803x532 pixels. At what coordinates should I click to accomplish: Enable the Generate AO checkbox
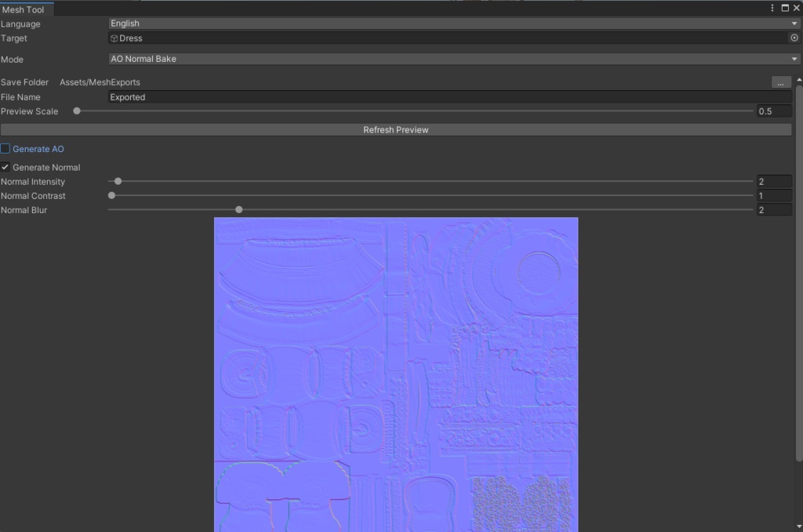(5, 148)
